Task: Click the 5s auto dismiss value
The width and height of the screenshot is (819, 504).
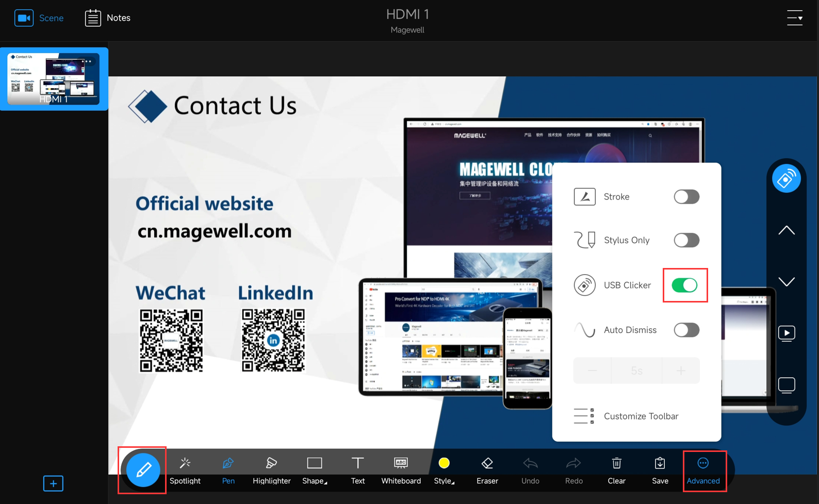Action: tap(637, 371)
